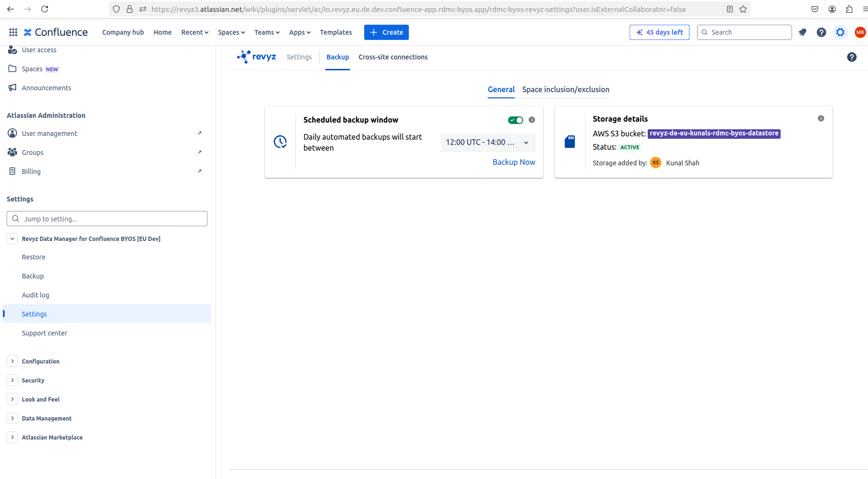The height and width of the screenshot is (479, 868).
Task: Open Confluence settings gear
Action: pyautogui.click(x=840, y=32)
